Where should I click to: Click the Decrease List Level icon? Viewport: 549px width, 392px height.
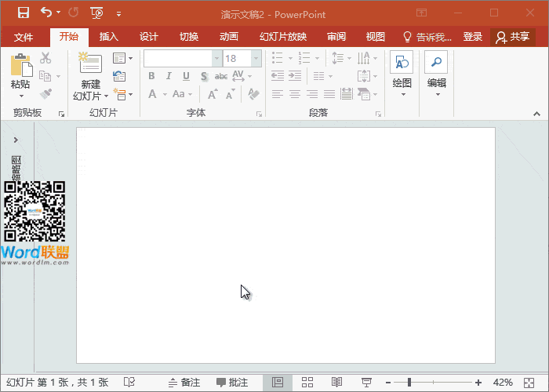click(278, 76)
